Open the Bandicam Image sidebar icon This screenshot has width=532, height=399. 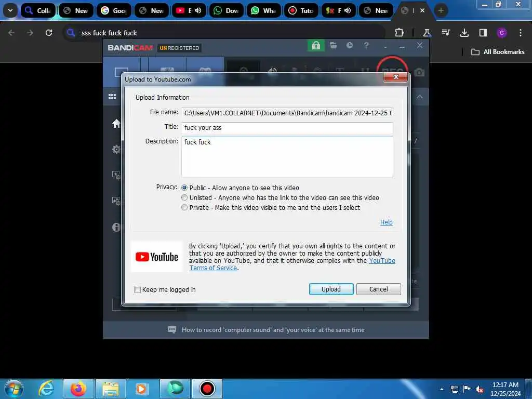point(116,201)
